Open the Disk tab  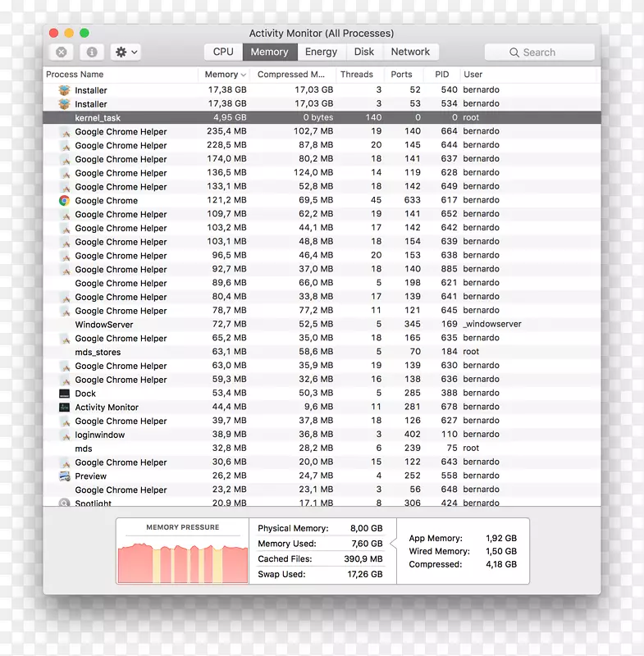click(x=364, y=52)
